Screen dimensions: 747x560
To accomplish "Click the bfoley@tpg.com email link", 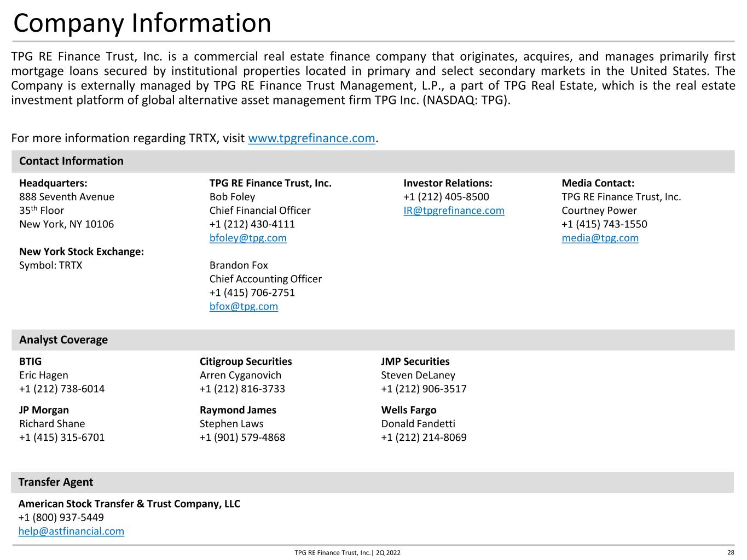I will point(248,238).
